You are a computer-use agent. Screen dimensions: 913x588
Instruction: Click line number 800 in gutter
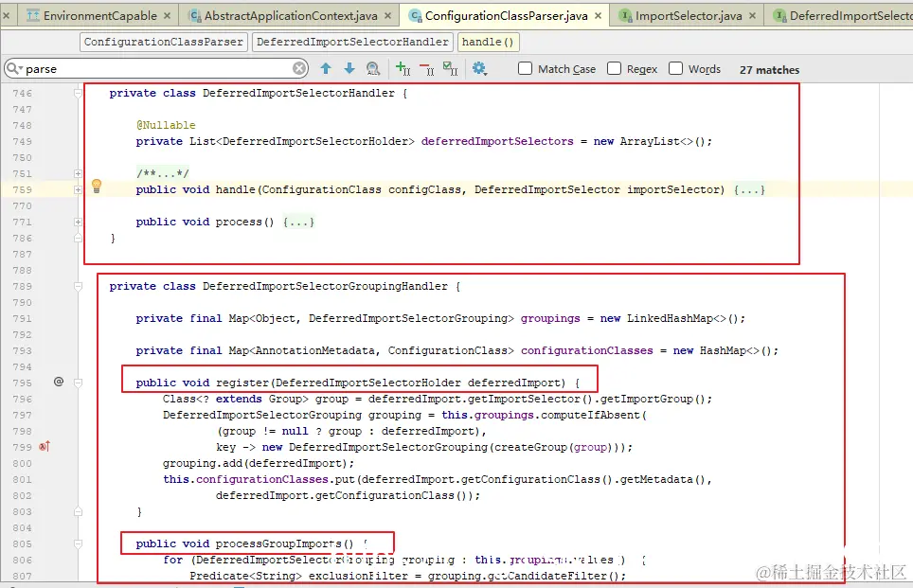(x=22, y=463)
